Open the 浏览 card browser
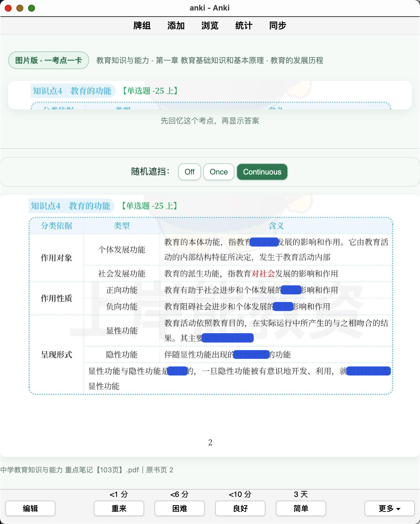The width and height of the screenshot is (420, 524). [x=210, y=26]
